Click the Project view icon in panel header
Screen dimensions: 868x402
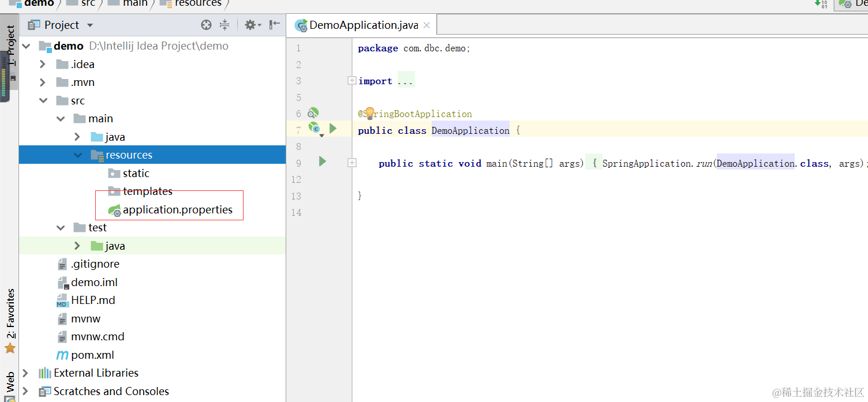[x=34, y=25]
